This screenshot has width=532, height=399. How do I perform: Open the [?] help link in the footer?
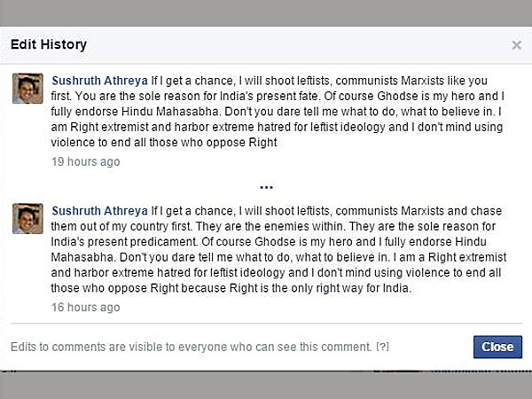pos(382,347)
